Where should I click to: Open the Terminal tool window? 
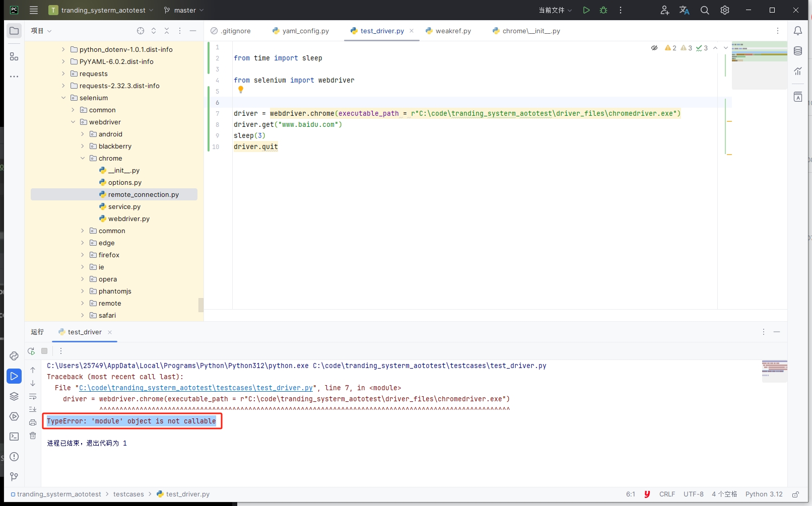coord(14,437)
